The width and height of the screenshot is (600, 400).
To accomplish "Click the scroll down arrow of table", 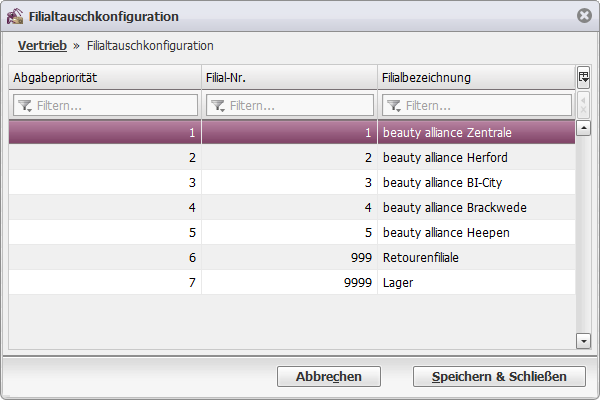I will pyautogui.click(x=584, y=341).
